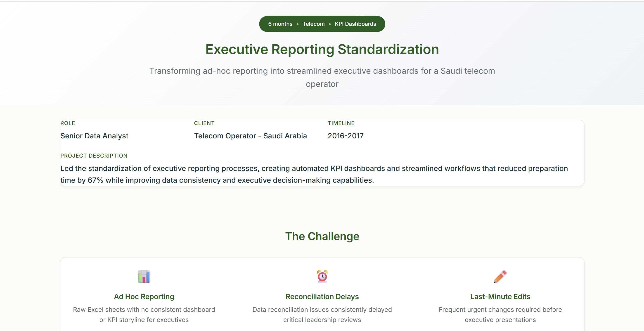Viewport: 644px width, 331px height.
Task: Click Telecom Operator - Saudi Arabia client text
Action: [x=250, y=136]
